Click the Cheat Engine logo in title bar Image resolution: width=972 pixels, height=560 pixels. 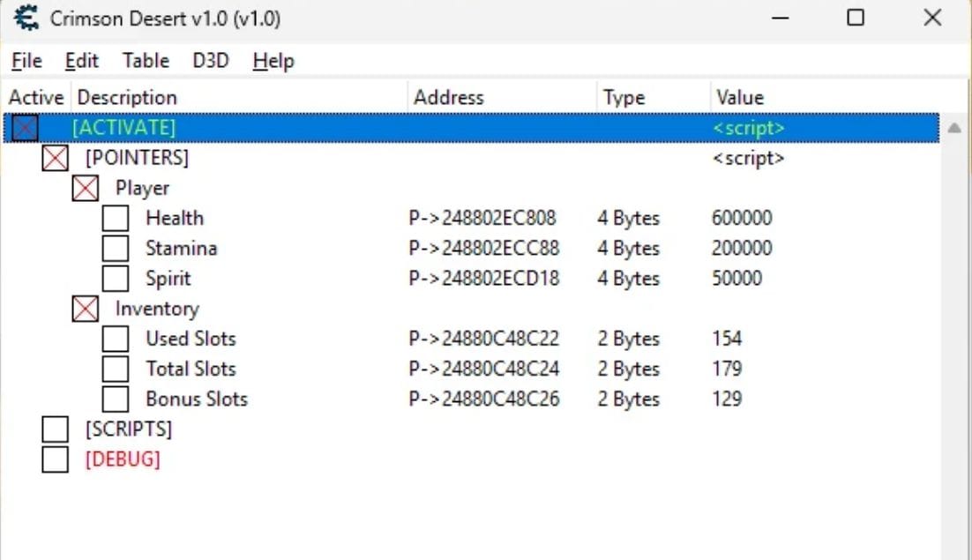pyautogui.click(x=26, y=19)
